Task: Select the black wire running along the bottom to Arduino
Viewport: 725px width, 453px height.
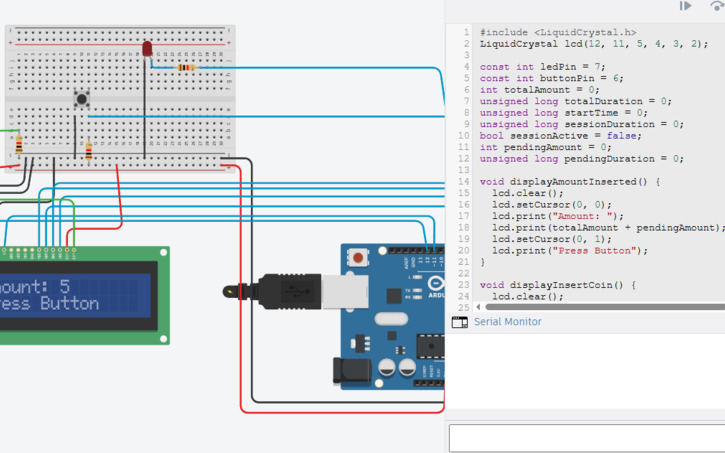Action: 347,402
